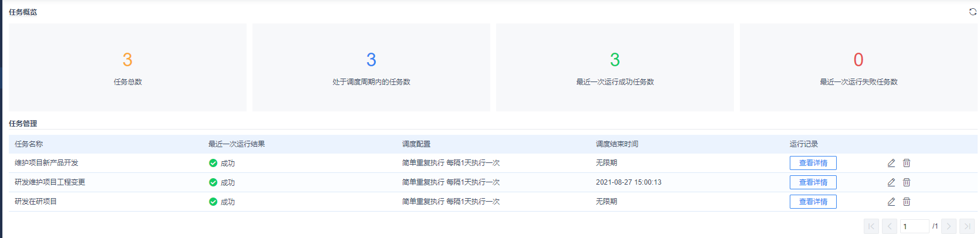This screenshot has width=980, height=238.
Task: Go to the previous page of tasks
Action: pos(890,226)
